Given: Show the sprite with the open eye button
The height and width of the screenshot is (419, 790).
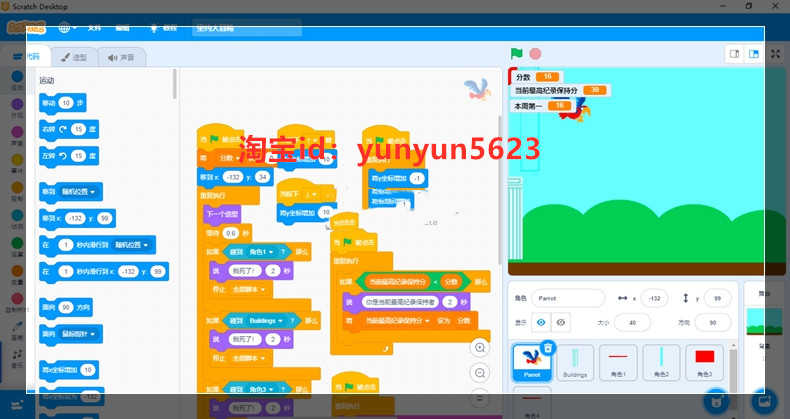Looking at the screenshot, I should tap(541, 322).
